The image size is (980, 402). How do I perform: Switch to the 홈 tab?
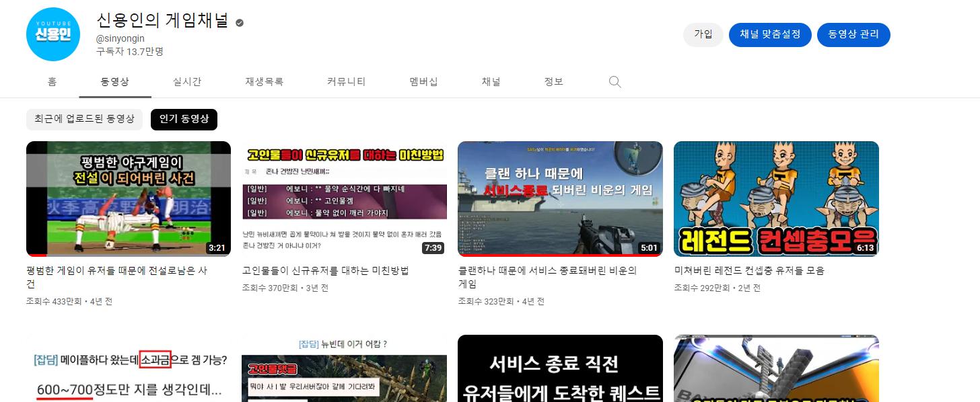(53, 81)
